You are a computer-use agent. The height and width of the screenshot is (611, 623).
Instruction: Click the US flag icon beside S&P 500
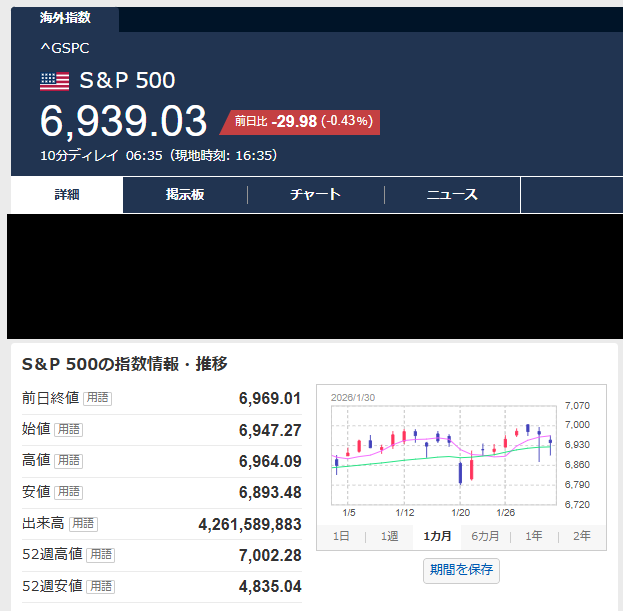[x=54, y=81]
